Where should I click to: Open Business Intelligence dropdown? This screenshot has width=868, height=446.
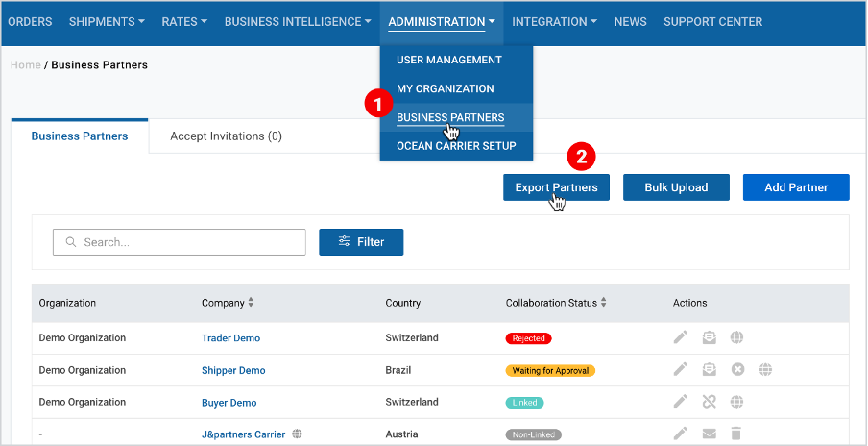(298, 22)
